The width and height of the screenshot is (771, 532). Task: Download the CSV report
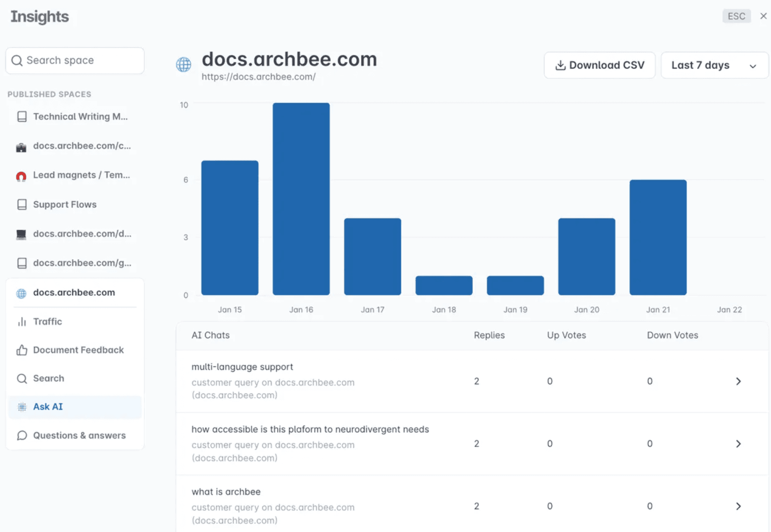tap(599, 65)
